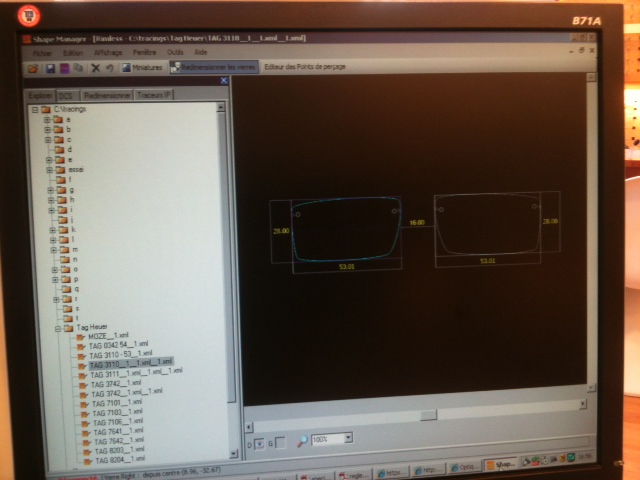Open the 100% zoom dropdown
Viewport: 640px width, 480px height.
(x=348, y=438)
